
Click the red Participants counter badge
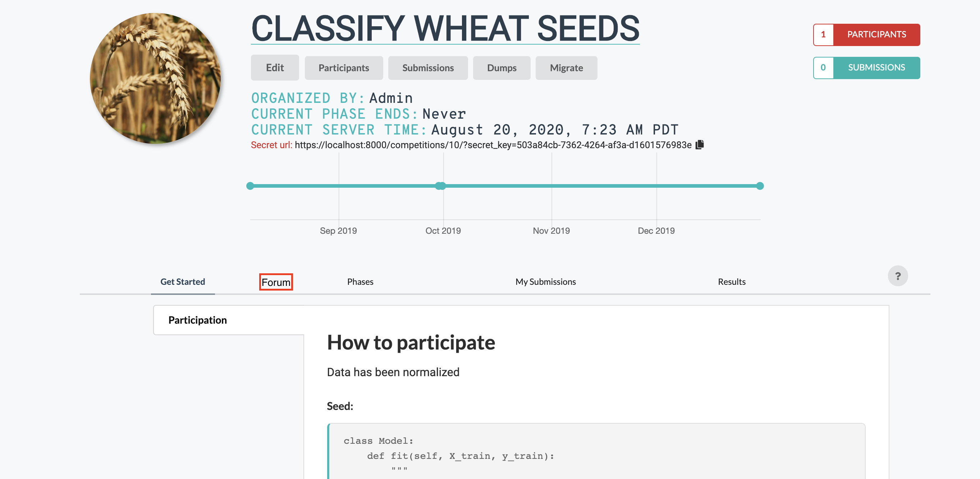coord(866,34)
